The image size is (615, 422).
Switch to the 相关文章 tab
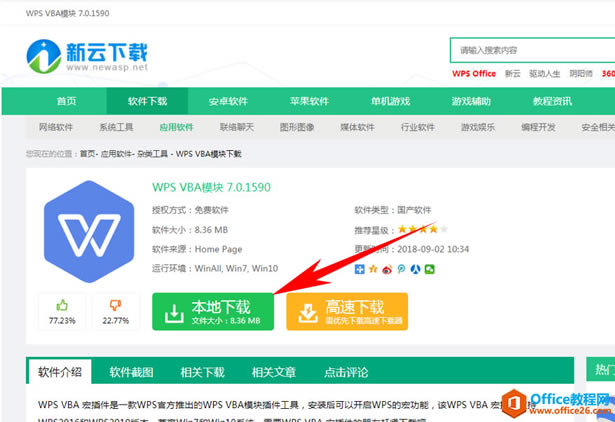point(274,372)
